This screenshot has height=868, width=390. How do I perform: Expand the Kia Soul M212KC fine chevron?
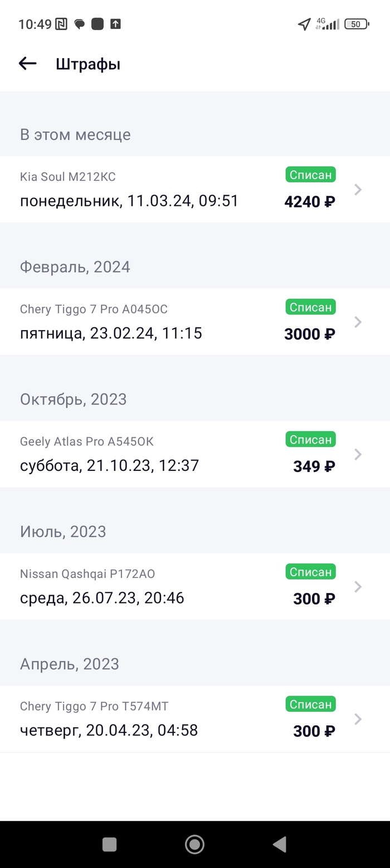click(x=358, y=190)
